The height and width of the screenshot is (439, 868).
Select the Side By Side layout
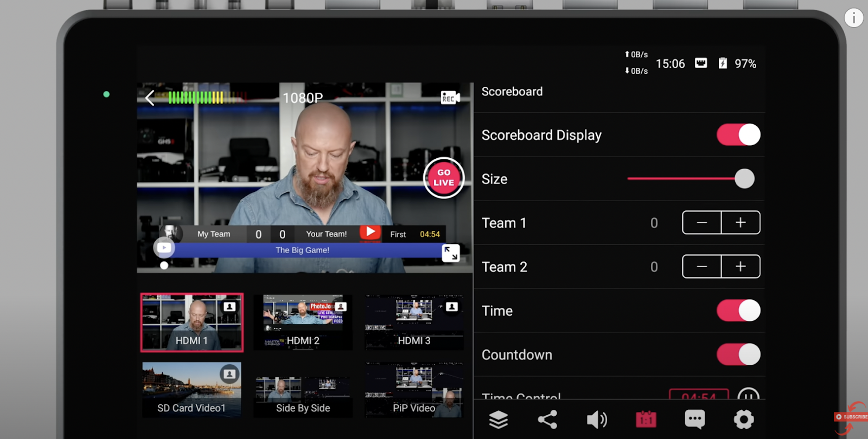tap(303, 390)
